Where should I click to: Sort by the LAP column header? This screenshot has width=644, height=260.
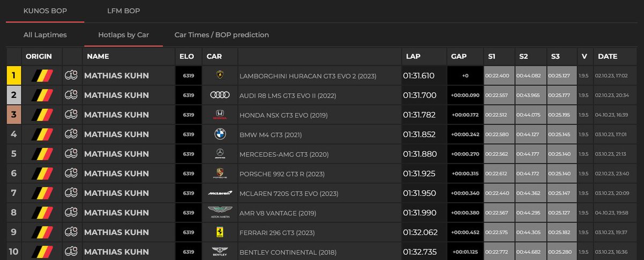(x=413, y=56)
